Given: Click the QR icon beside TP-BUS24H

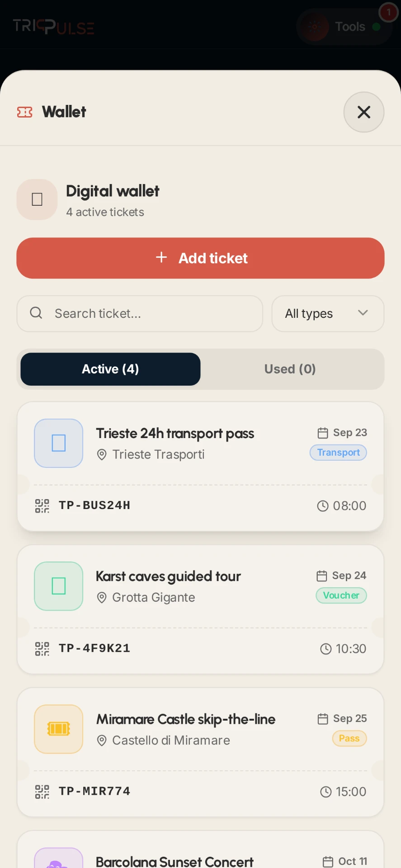Looking at the screenshot, I should (42, 506).
